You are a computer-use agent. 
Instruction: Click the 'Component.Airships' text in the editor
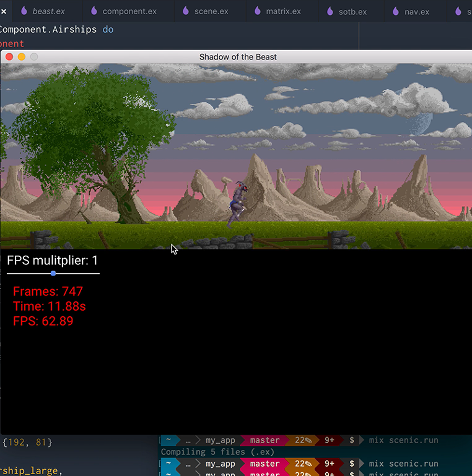click(x=48, y=30)
